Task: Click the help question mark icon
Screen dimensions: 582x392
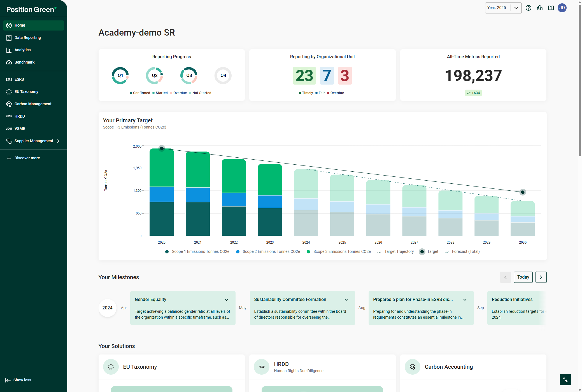Action: click(528, 8)
